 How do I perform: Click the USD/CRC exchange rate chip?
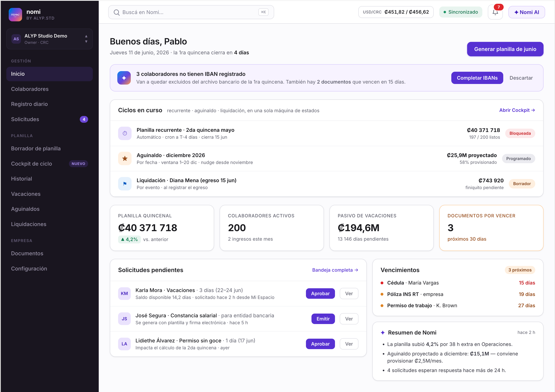[x=396, y=12]
